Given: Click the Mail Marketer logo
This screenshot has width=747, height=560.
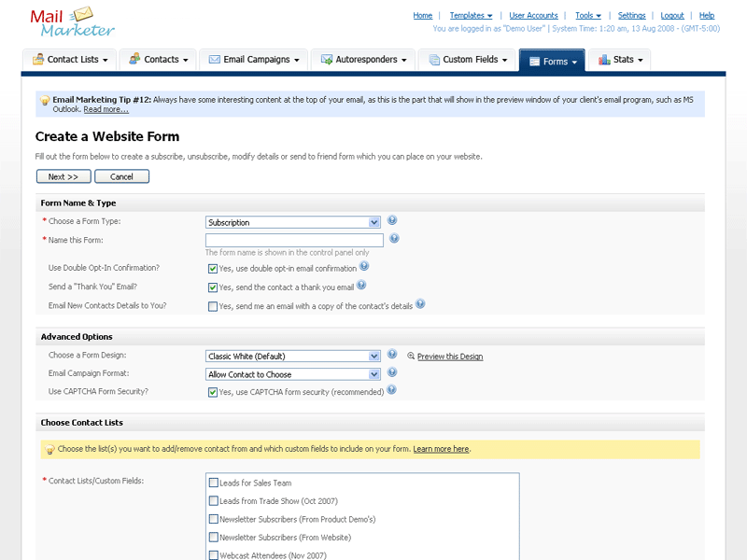Looking at the screenshot, I should pos(73,21).
